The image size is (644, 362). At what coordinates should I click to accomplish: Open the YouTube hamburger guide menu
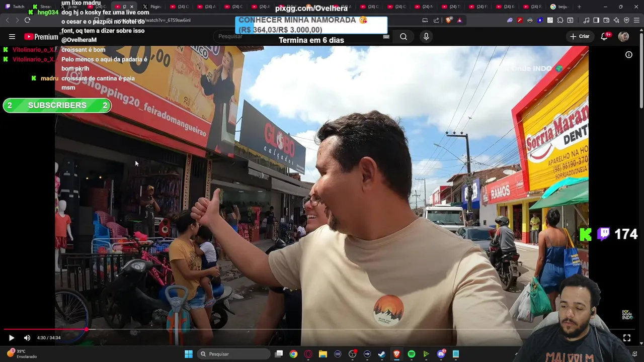12,36
